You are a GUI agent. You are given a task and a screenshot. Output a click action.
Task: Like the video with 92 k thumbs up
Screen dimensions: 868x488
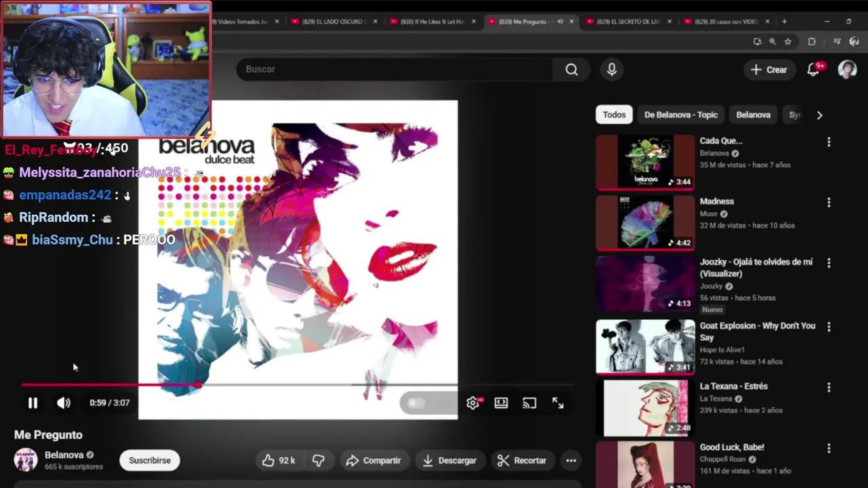point(279,460)
